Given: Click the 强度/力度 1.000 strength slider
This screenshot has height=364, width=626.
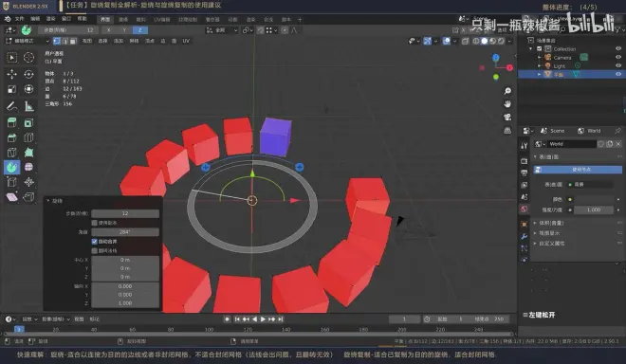Looking at the screenshot, I should click(x=593, y=209).
